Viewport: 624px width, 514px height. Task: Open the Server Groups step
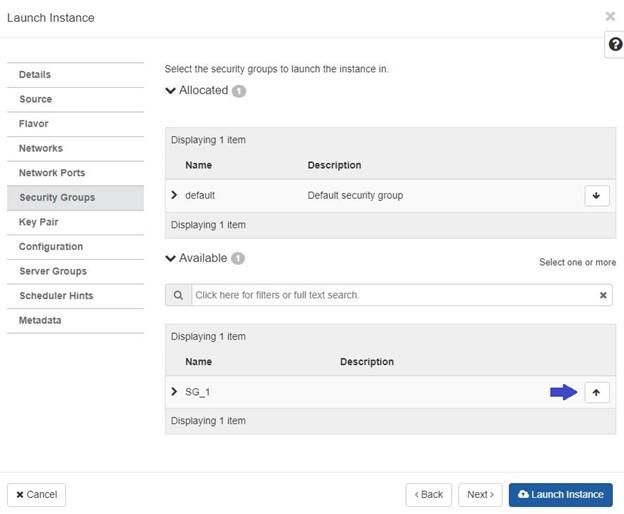tap(75, 271)
